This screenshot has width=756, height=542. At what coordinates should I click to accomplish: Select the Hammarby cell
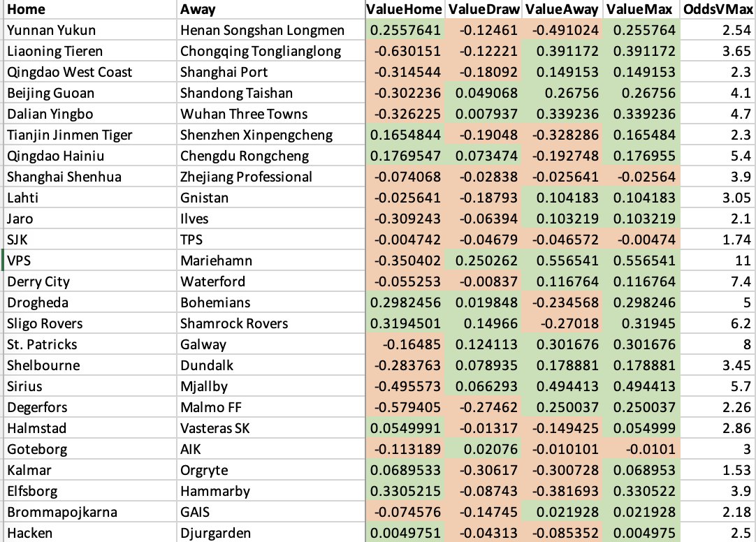point(271,491)
